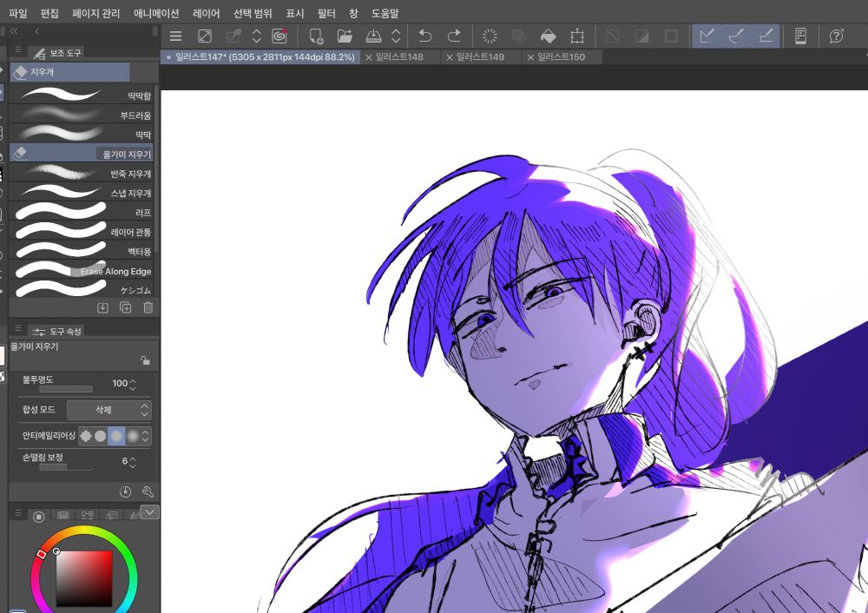Screen dimensions: 868x613
Task: Open the 필터 menu
Action: pyautogui.click(x=326, y=13)
